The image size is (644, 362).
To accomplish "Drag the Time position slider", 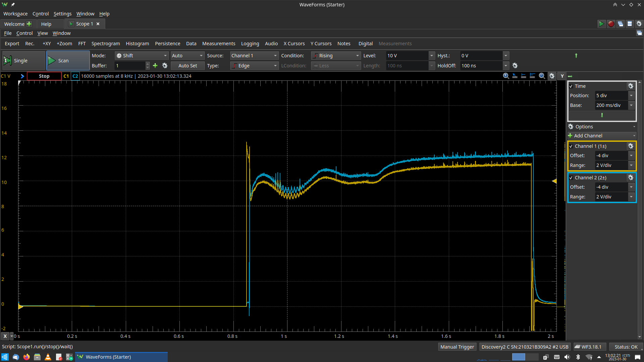I will click(602, 115).
